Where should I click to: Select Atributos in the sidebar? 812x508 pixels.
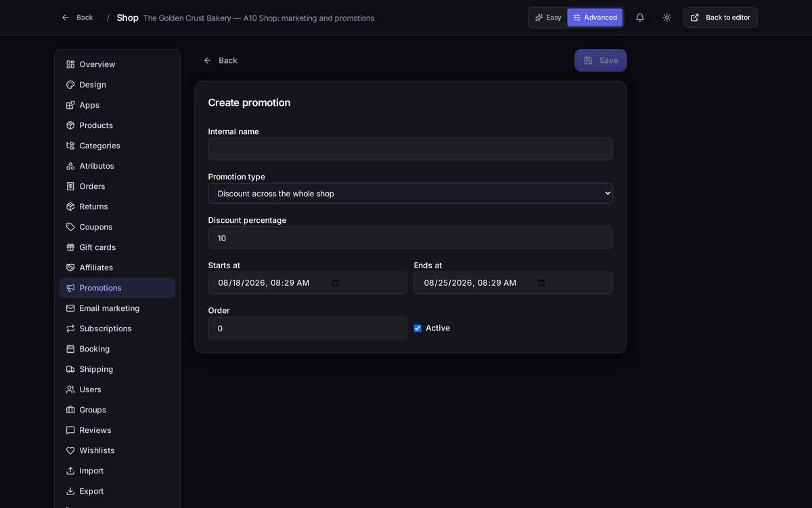117,166
